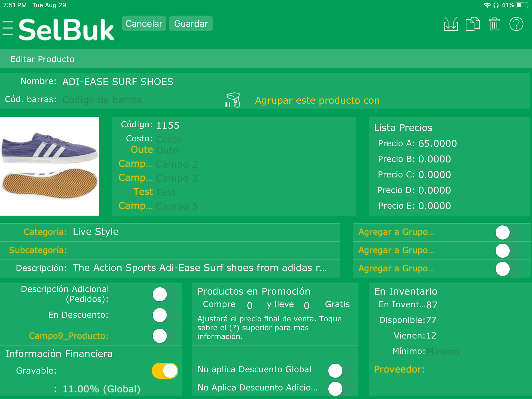Edit Nombre field ADI-EASE SURF SHOES
This screenshot has width=532, height=399.
(296, 82)
